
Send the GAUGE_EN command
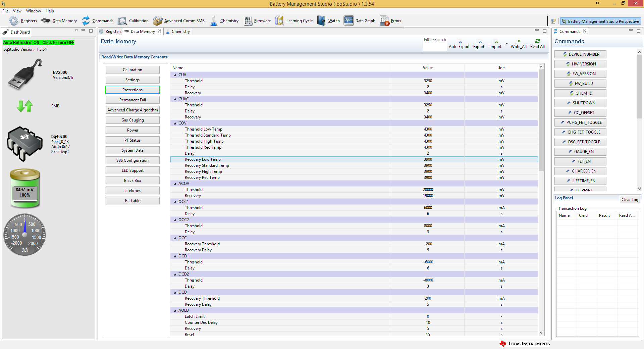(580, 152)
